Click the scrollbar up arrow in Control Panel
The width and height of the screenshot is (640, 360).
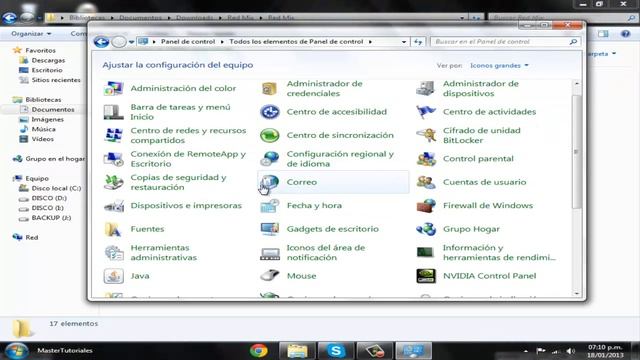[x=576, y=83]
